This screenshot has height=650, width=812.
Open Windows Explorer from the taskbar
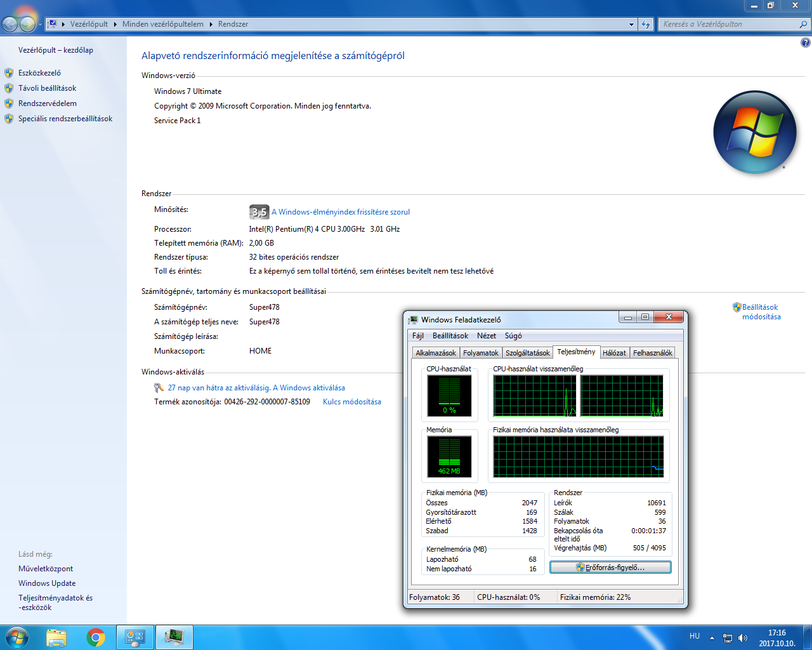pyautogui.click(x=56, y=637)
